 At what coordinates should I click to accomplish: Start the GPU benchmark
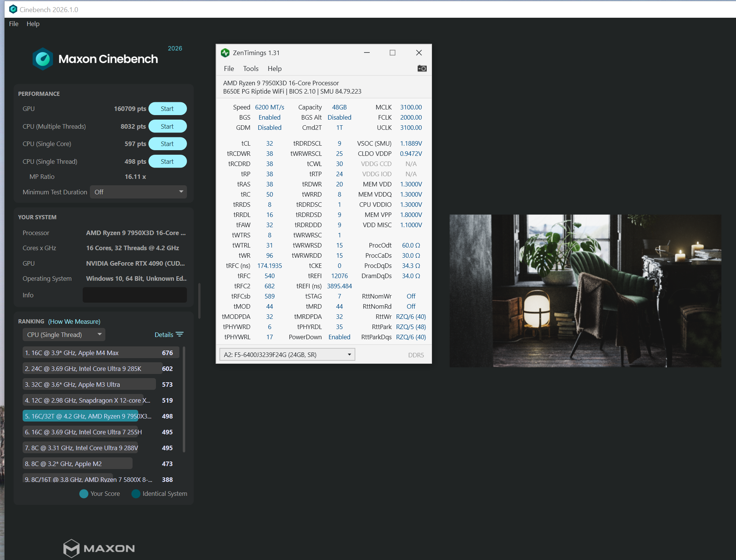pyautogui.click(x=167, y=109)
